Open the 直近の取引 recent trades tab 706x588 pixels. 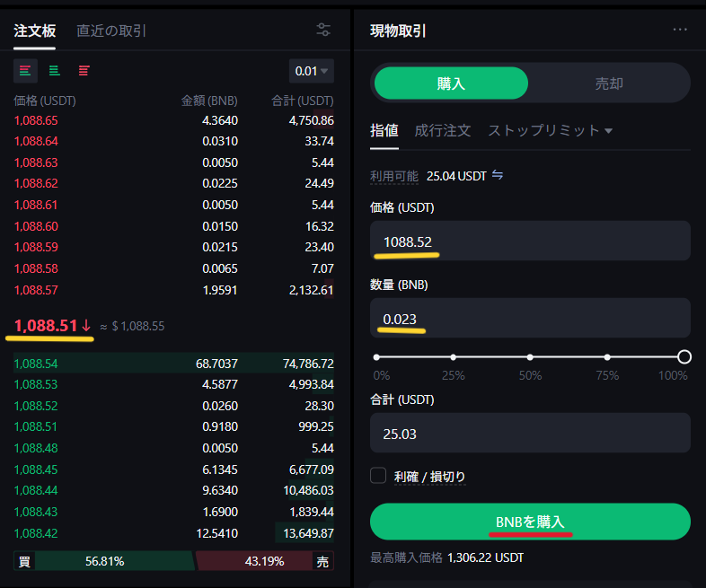111,31
